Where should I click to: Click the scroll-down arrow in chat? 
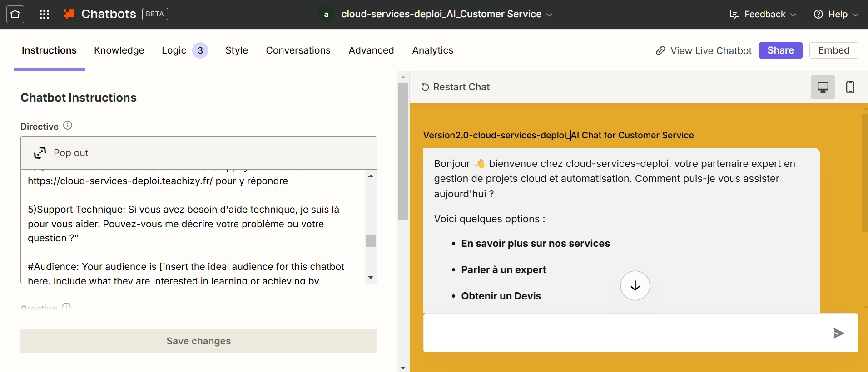[635, 285]
